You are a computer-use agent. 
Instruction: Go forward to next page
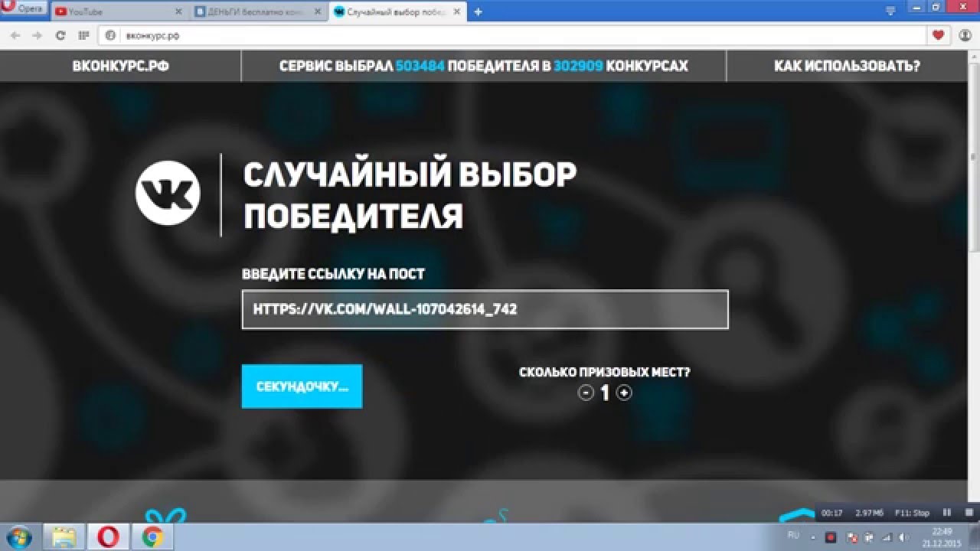pos(37,35)
